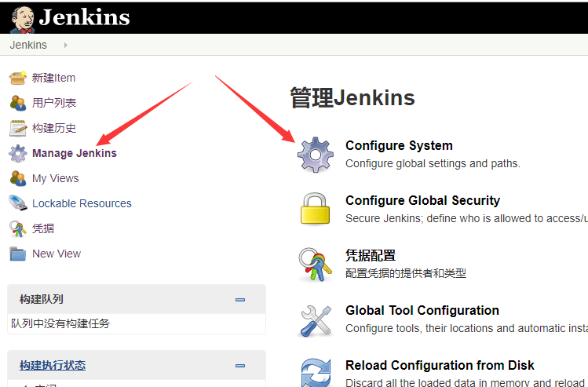The image size is (588, 387).
Task: Collapse the 构建队列 panel
Action: point(240,300)
